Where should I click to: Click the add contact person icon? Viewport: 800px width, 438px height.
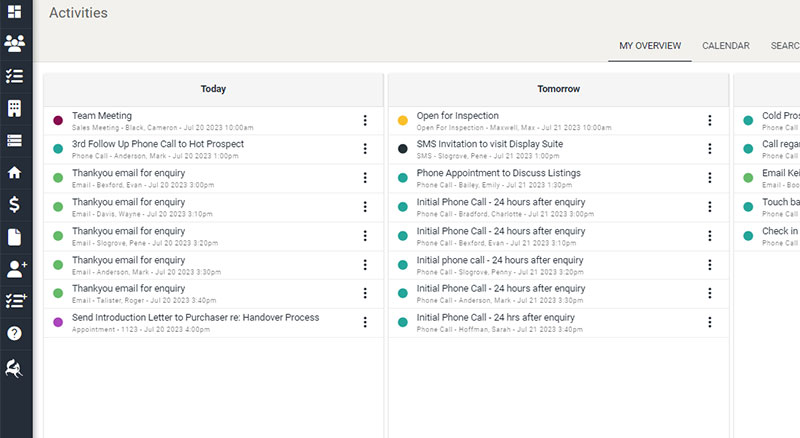click(16, 269)
